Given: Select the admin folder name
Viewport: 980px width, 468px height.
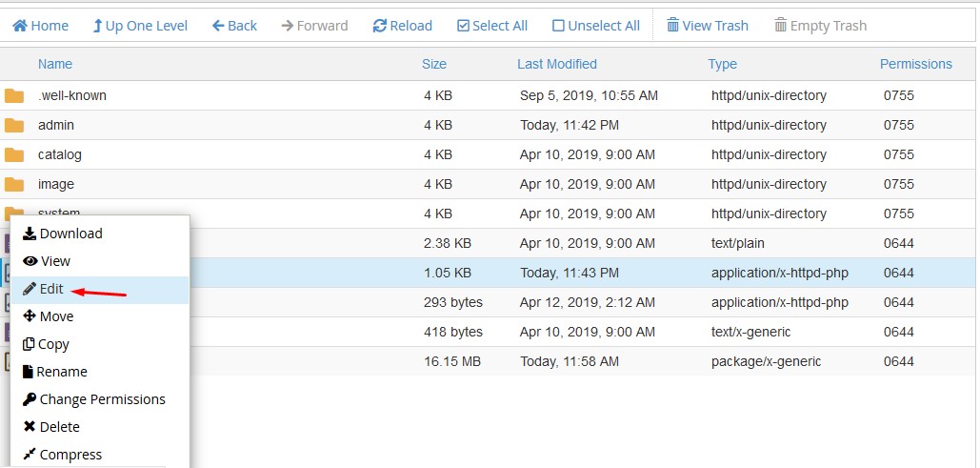Looking at the screenshot, I should coord(56,125).
